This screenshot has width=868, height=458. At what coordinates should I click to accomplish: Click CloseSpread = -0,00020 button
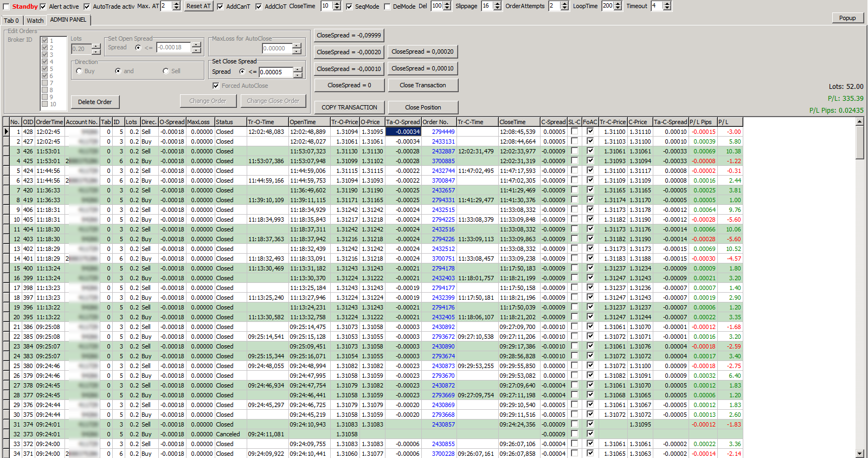click(x=349, y=52)
